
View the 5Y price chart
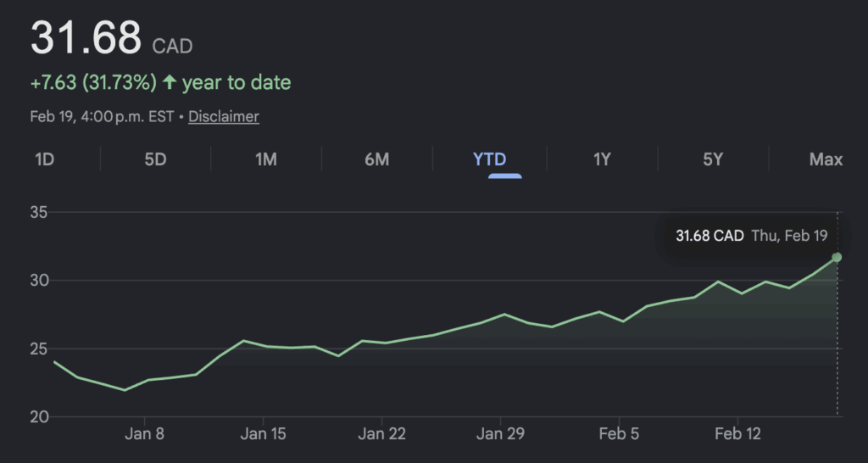[x=713, y=159]
